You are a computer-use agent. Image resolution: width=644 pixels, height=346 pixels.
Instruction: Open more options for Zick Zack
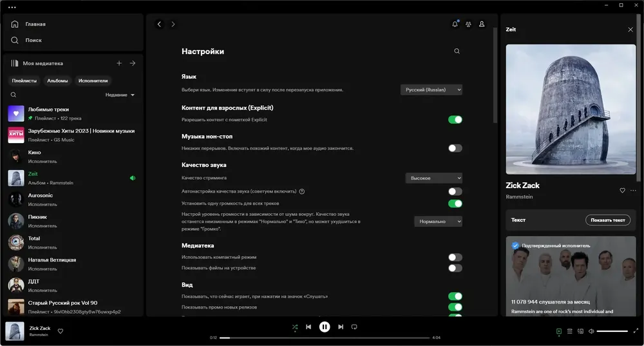[633, 191]
